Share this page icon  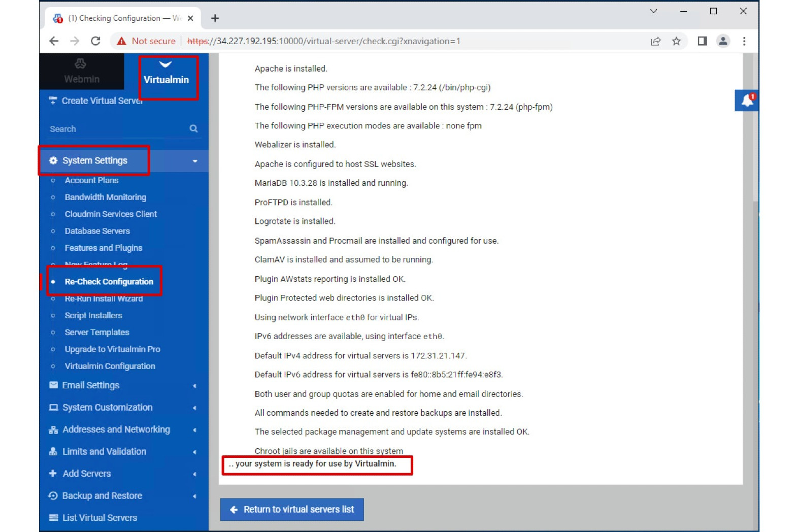tap(655, 41)
